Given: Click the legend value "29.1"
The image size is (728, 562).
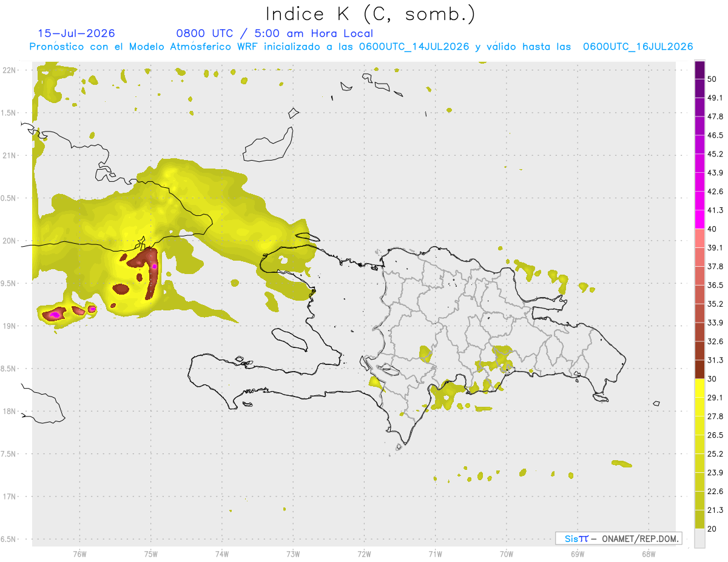Looking at the screenshot, I should click(715, 398).
